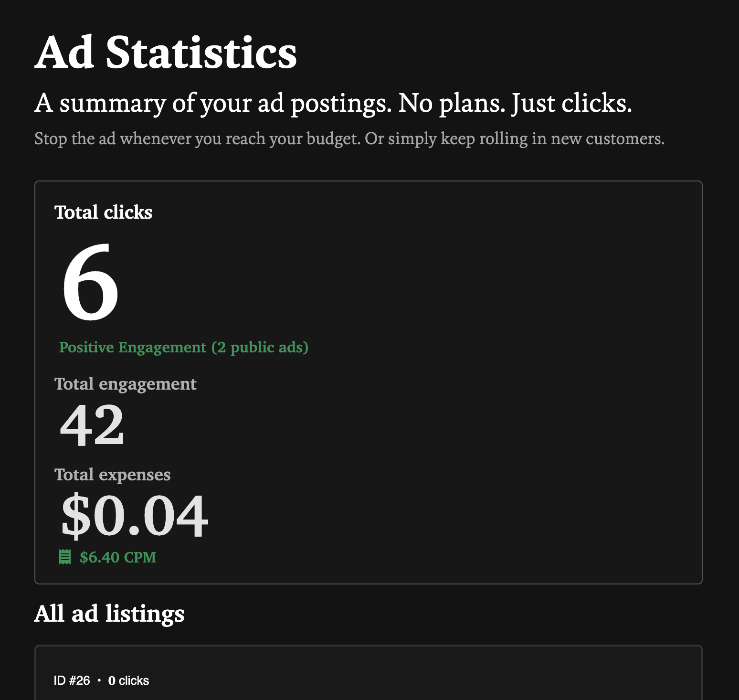This screenshot has width=739, height=700.
Task: Click the ID #26 ad listing card
Action: click(368, 673)
